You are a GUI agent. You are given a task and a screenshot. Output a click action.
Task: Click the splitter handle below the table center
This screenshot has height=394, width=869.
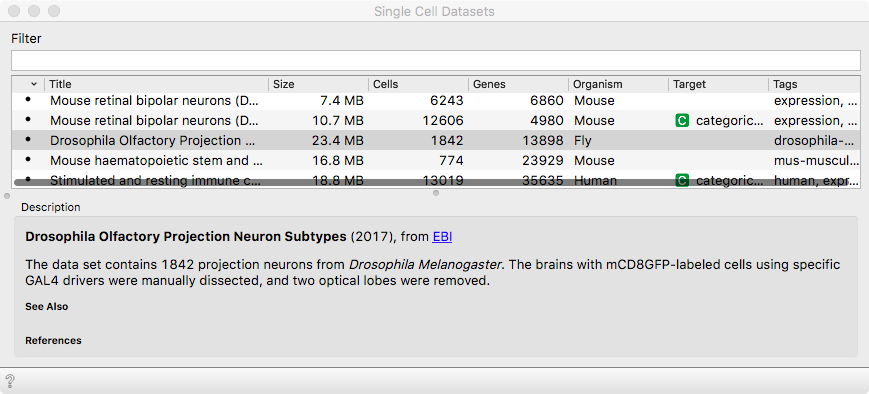click(436, 193)
